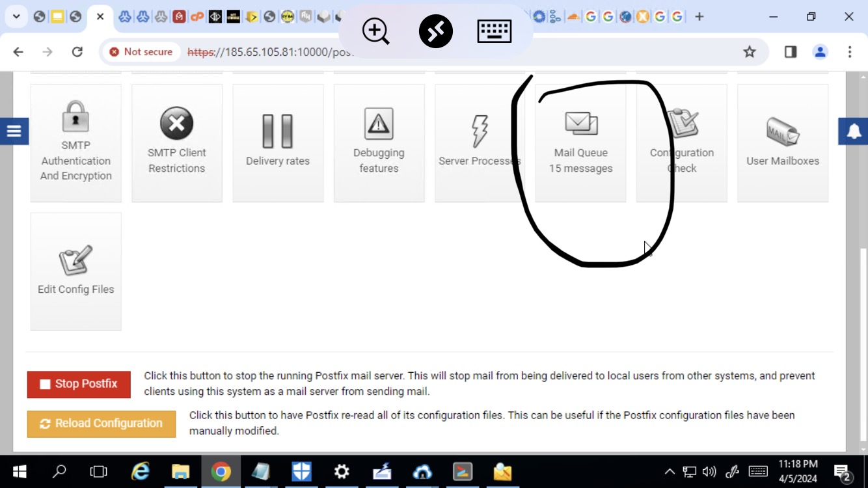Click the Reload Configuration button

point(102,424)
